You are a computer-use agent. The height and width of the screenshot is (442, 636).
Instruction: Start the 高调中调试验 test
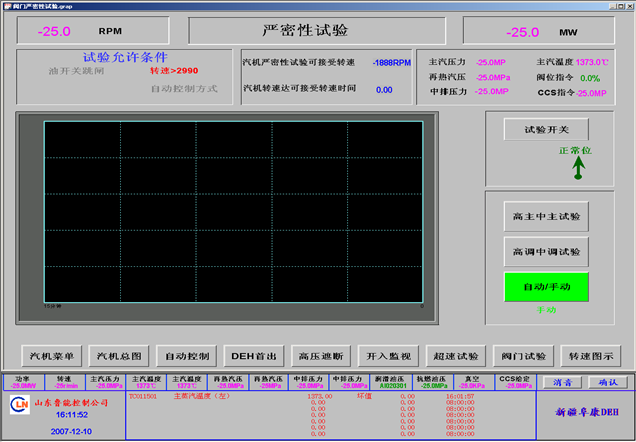(546, 252)
